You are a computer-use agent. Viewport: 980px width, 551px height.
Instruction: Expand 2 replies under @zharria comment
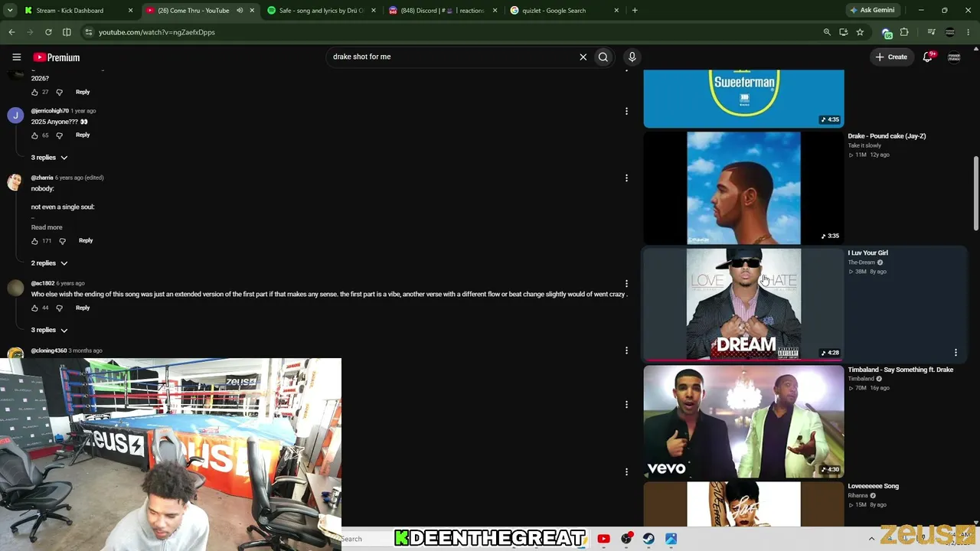pyautogui.click(x=49, y=263)
